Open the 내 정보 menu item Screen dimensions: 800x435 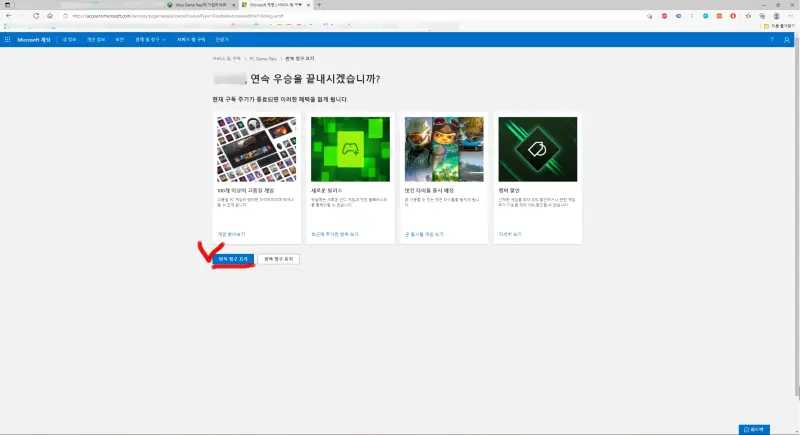(69, 40)
